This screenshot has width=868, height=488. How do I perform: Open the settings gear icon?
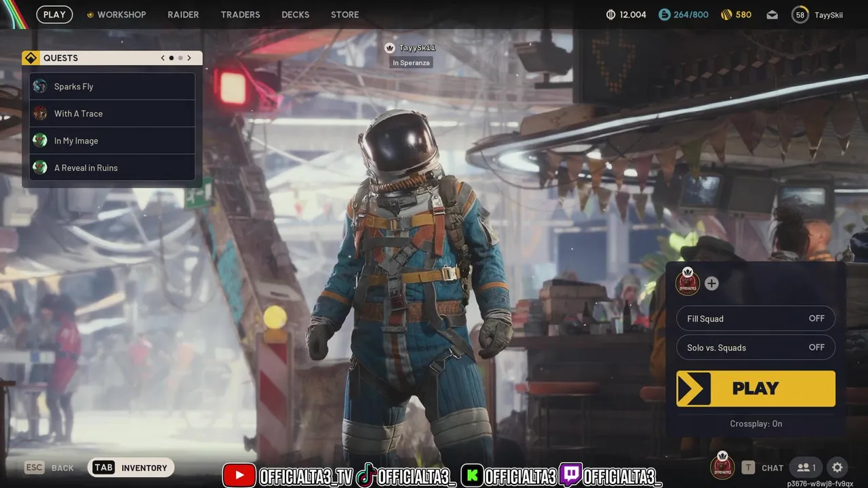coord(837,468)
